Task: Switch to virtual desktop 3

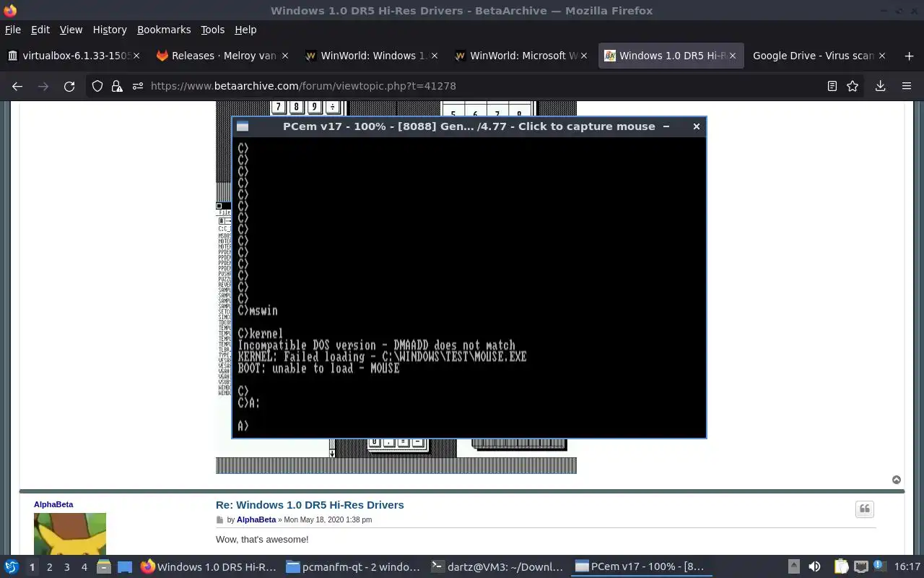Action: click(66, 567)
